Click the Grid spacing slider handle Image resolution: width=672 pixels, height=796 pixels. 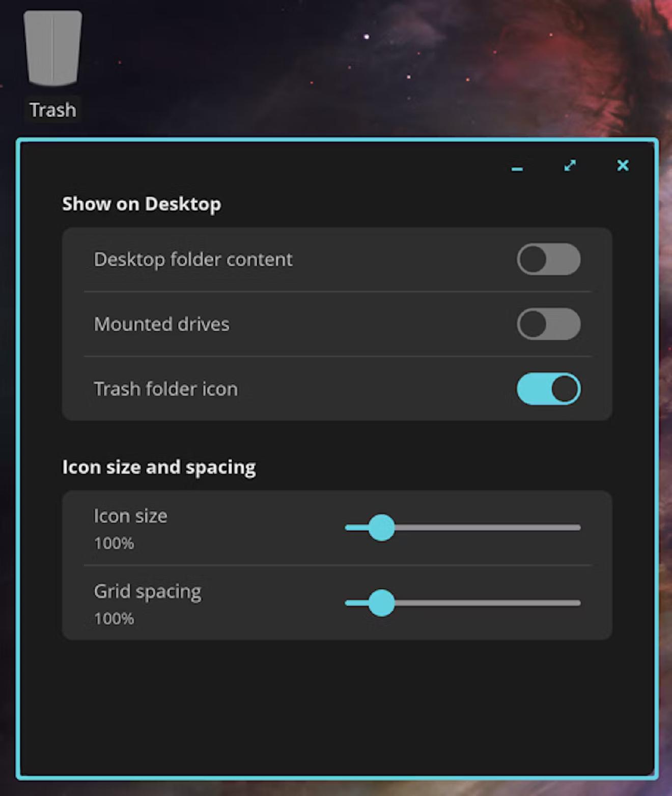(381, 603)
